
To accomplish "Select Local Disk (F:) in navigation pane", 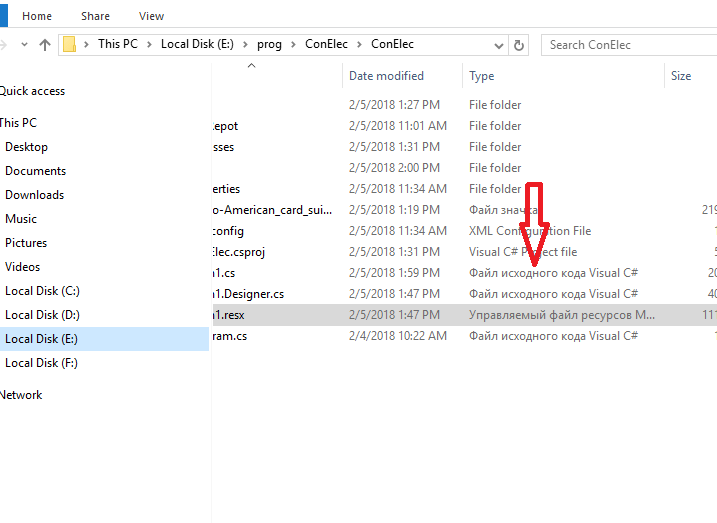I will (x=42, y=363).
